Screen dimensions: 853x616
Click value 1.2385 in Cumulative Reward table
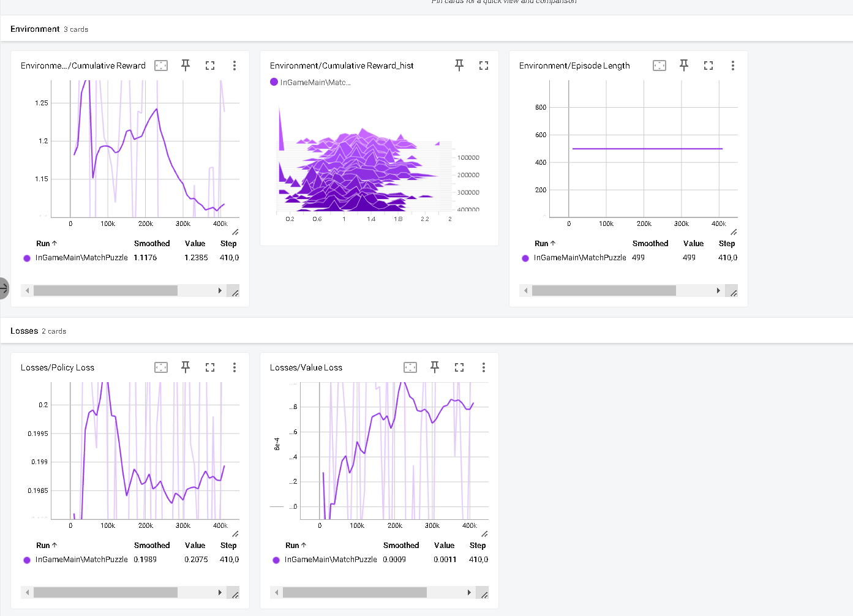coord(196,258)
